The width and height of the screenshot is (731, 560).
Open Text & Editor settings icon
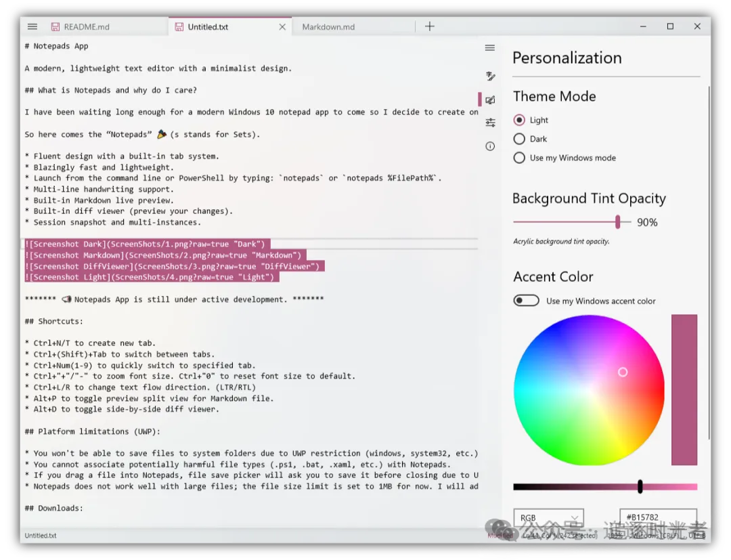pyautogui.click(x=490, y=76)
